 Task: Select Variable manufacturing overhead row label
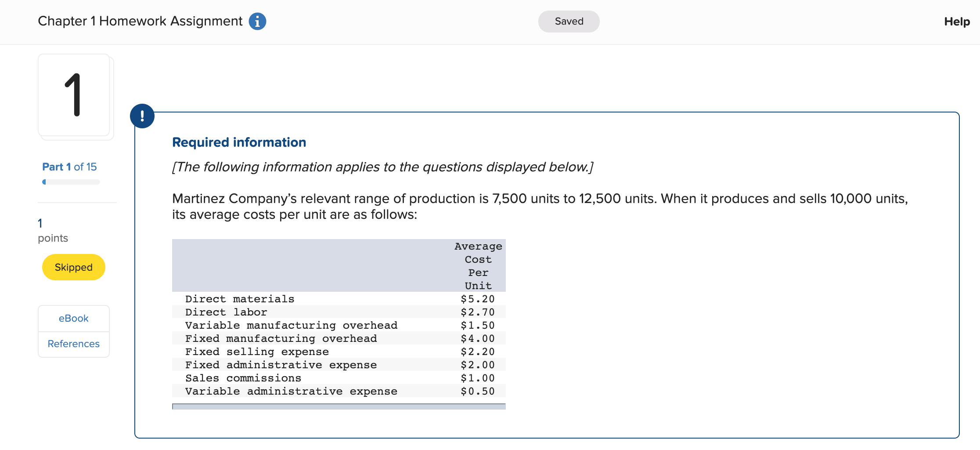[291, 325]
